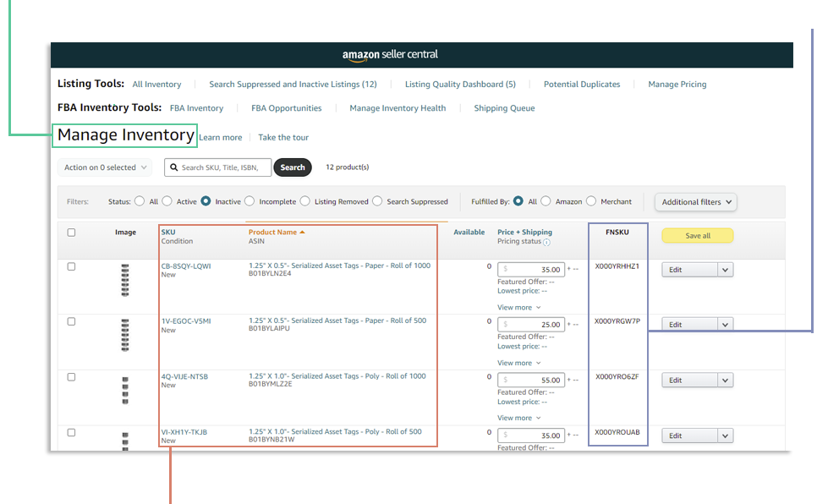This screenshot has width=817, height=504.
Task: Open SKU link VI-XH1Y-TKJB
Action: (x=184, y=433)
